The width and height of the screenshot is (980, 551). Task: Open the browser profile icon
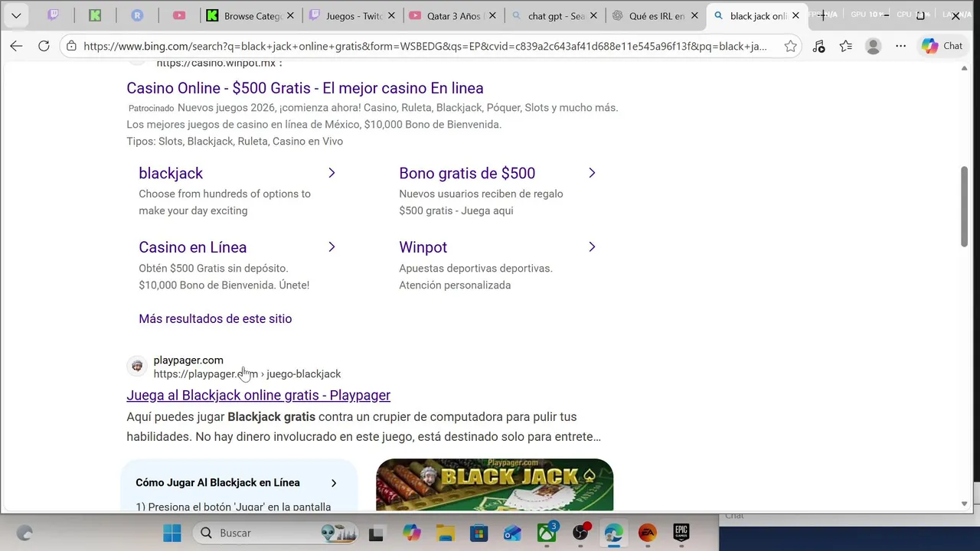click(873, 46)
